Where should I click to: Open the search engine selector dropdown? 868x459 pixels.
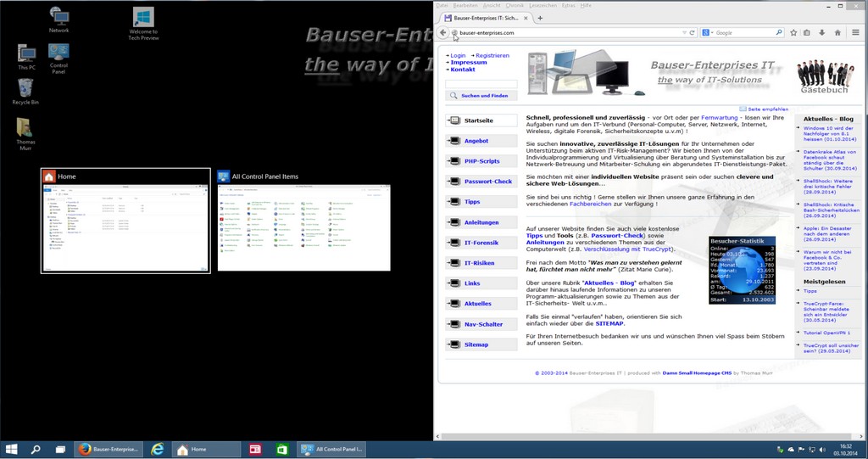point(708,33)
